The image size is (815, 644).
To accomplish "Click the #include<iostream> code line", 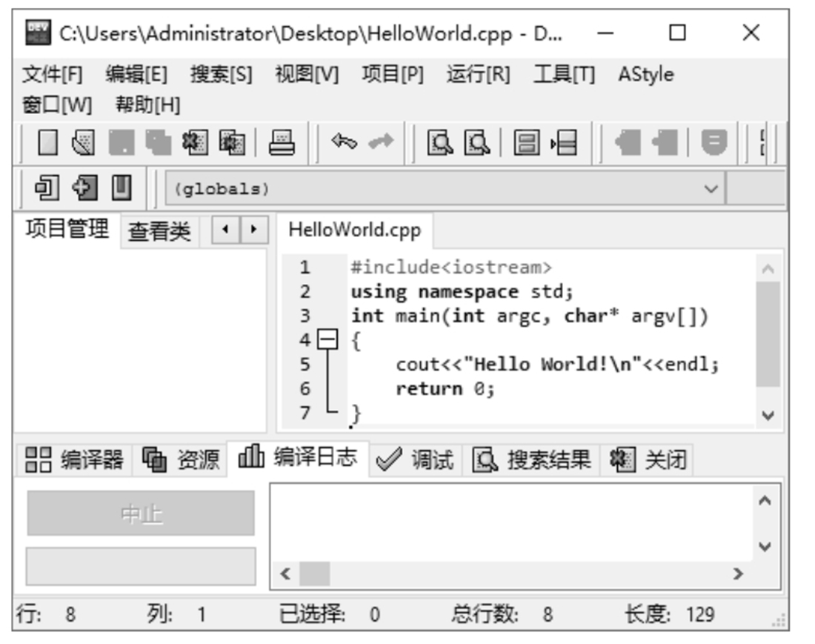I will point(451,268).
